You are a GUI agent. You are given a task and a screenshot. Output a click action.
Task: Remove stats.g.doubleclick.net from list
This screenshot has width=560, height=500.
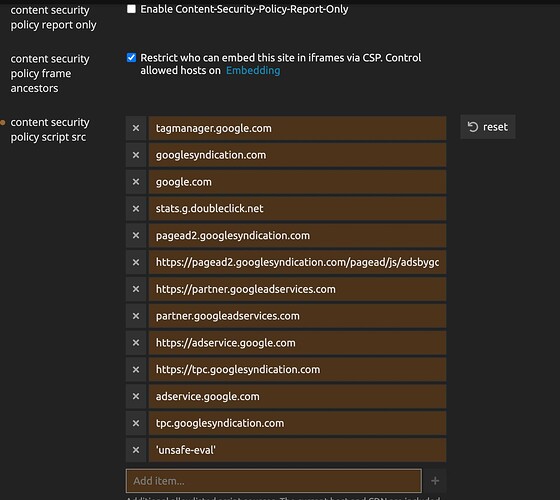136,209
